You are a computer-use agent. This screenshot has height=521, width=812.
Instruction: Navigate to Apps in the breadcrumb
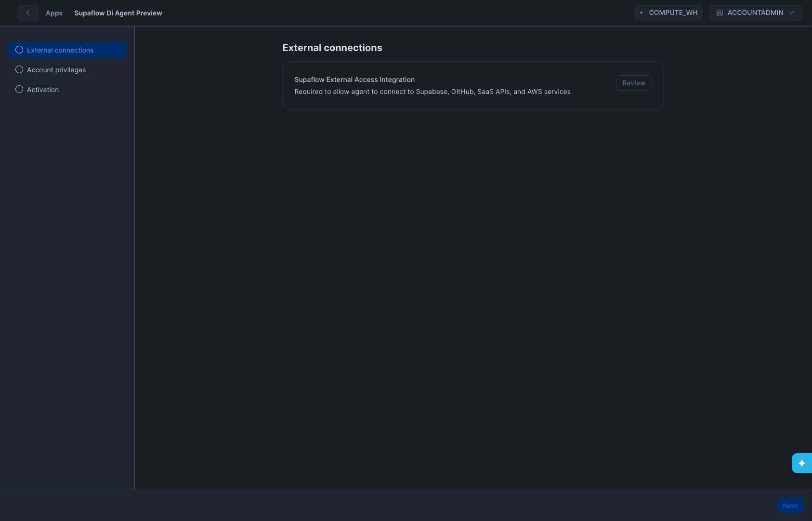(54, 13)
